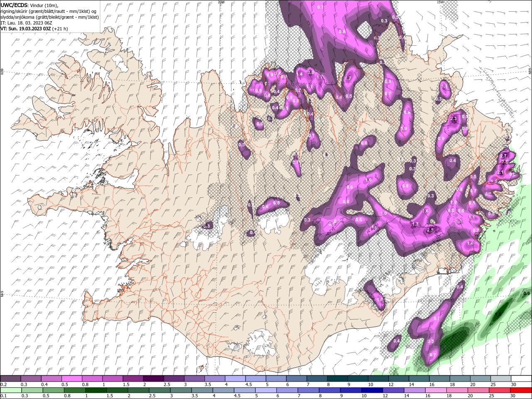The width and height of the screenshot is (532, 399).
Task: Select snow legend swatch between 8 and 9
Action: tap(337, 379)
